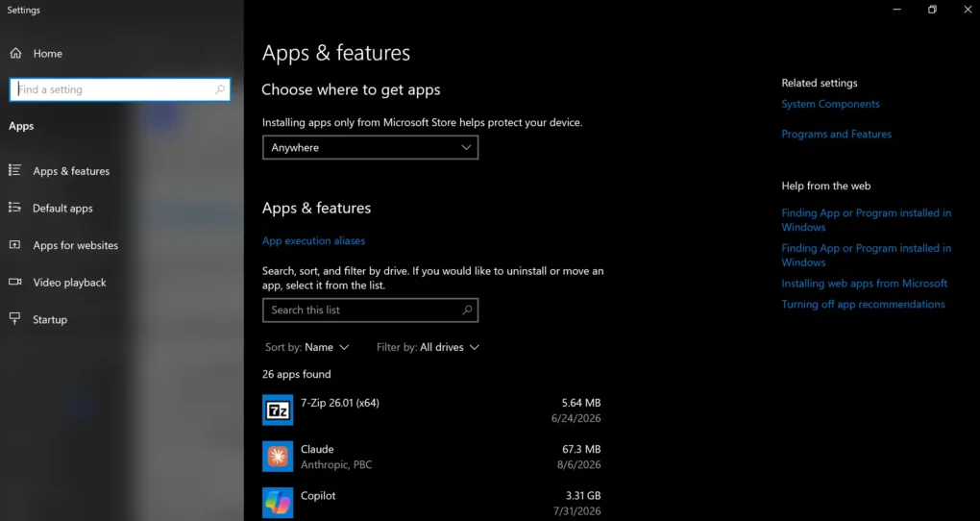
Task: Select 7-Zip 26.01 (x64) entry
Action: (340, 403)
